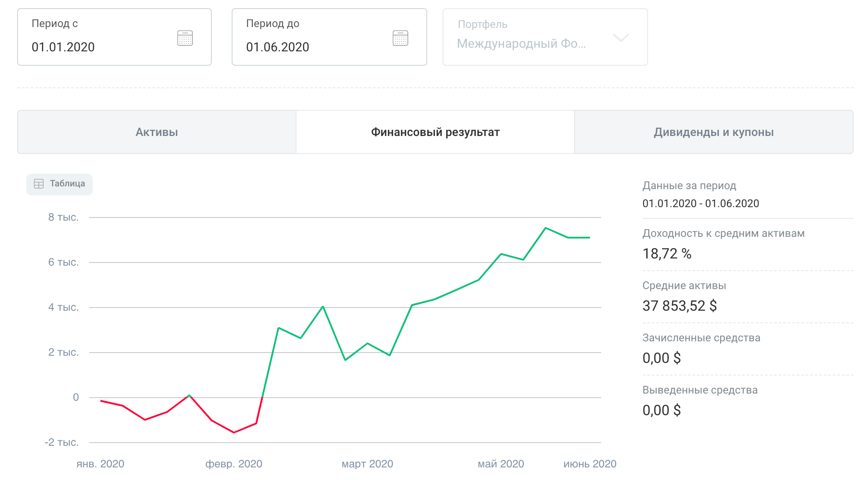Click the 18,72 % yield value
The height and width of the screenshot is (480, 868).
coord(667,254)
